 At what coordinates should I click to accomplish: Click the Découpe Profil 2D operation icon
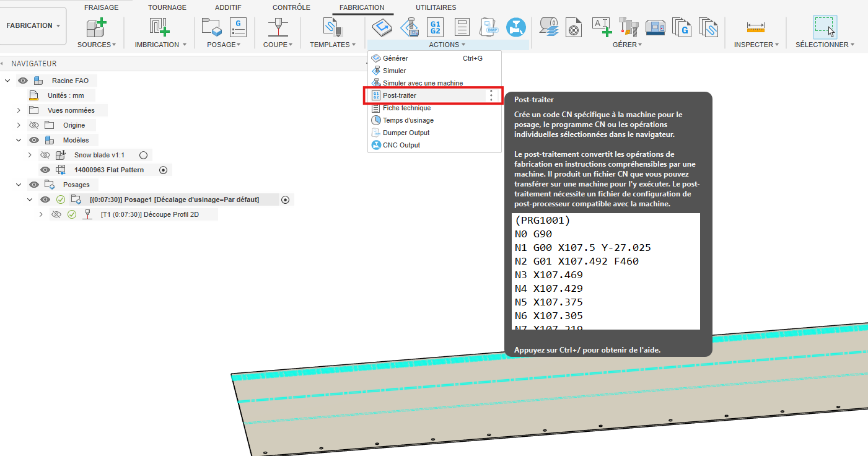(87, 214)
